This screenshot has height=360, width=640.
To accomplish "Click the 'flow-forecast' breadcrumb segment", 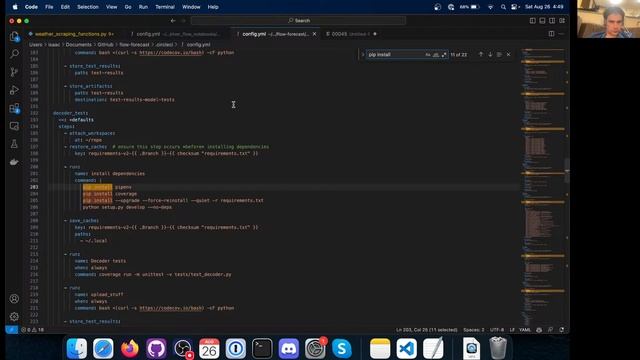I will point(134,44).
